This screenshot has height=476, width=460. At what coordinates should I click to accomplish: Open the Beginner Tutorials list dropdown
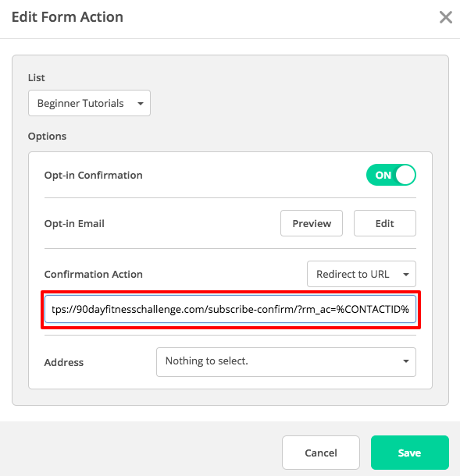tap(89, 103)
